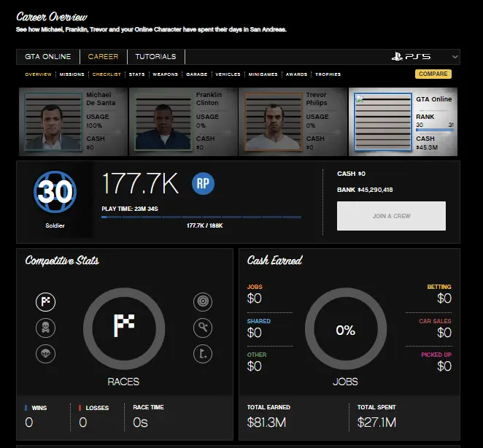The width and height of the screenshot is (483, 448).
Task: Open the OVERVIEW sub-tab
Action: [38, 74]
